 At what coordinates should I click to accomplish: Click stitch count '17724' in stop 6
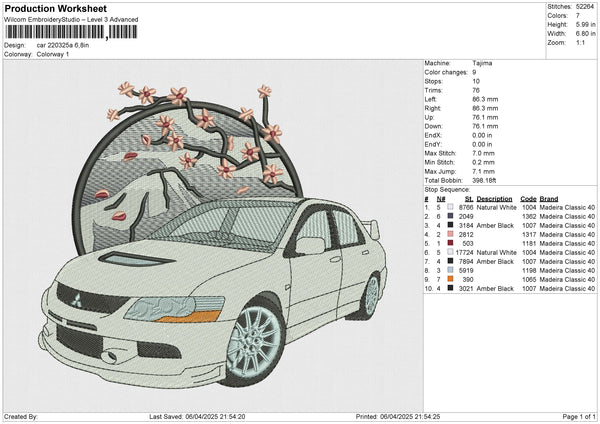[x=465, y=253]
